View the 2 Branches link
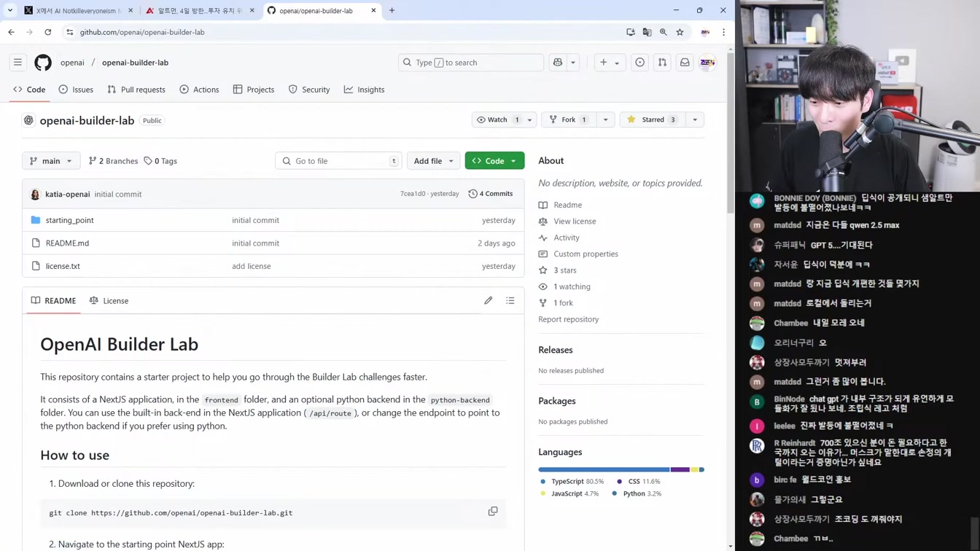Screen dimensions: 980x551 (113, 161)
